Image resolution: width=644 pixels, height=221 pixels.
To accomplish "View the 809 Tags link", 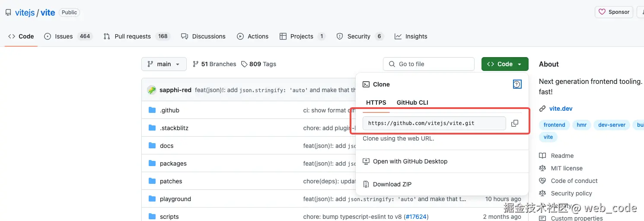I will 258,64.
